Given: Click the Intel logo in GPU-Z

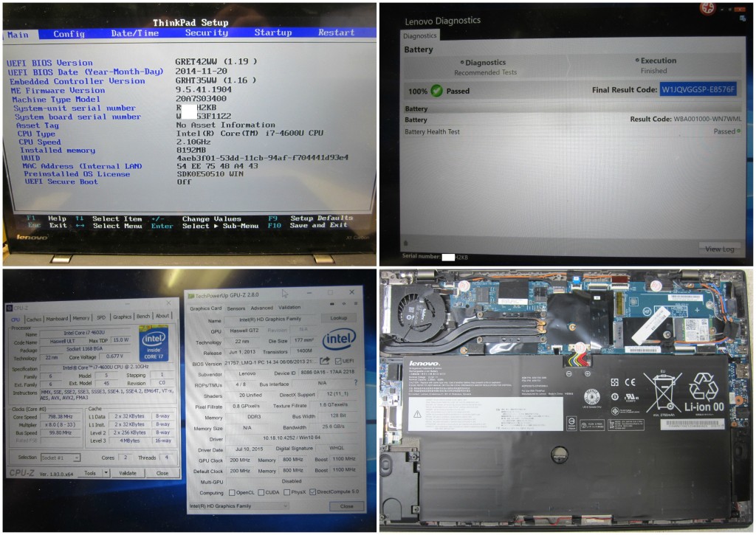Looking at the screenshot, I should [339, 339].
